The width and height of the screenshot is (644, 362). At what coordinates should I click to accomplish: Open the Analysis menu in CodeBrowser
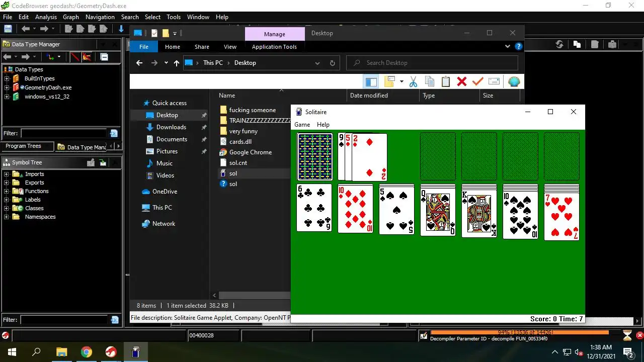click(x=46, y=17)
